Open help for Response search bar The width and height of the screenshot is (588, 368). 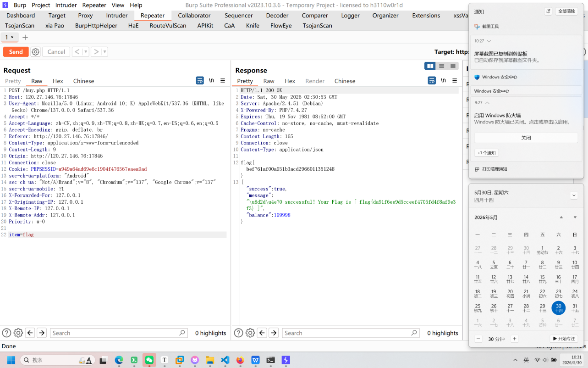point(238,333)
